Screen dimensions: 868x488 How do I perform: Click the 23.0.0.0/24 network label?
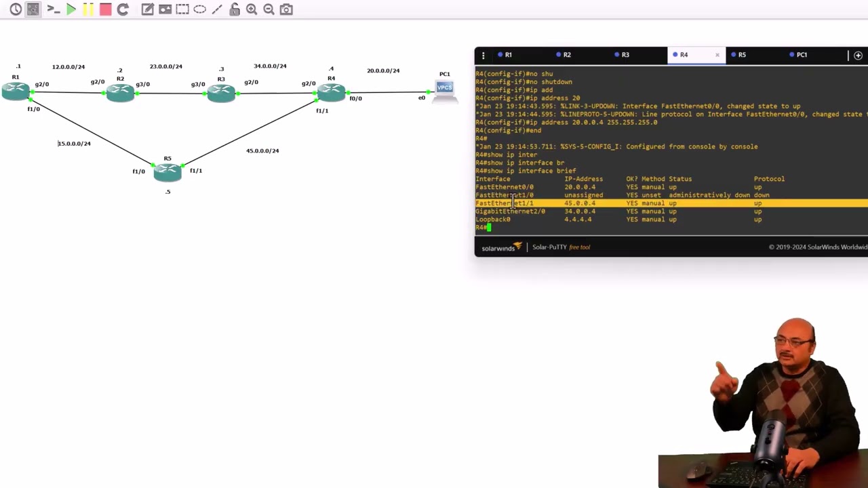coord(166,66)
